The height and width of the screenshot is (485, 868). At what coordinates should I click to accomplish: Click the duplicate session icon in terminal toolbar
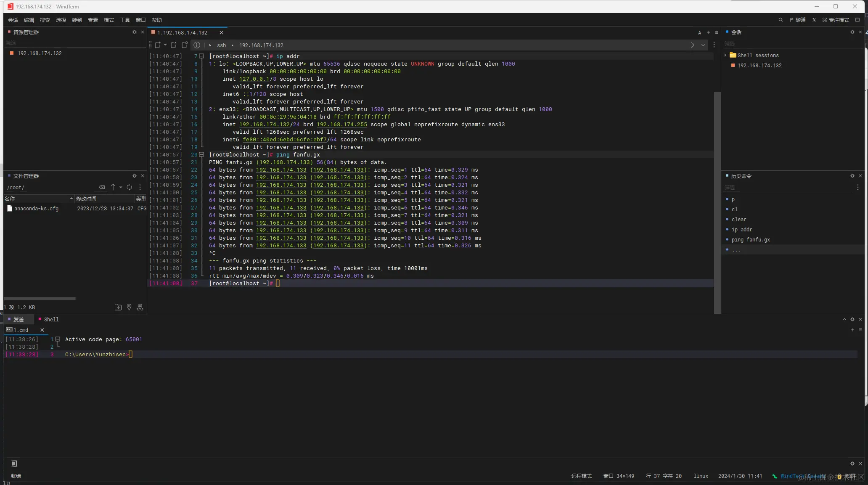(185, 45)
